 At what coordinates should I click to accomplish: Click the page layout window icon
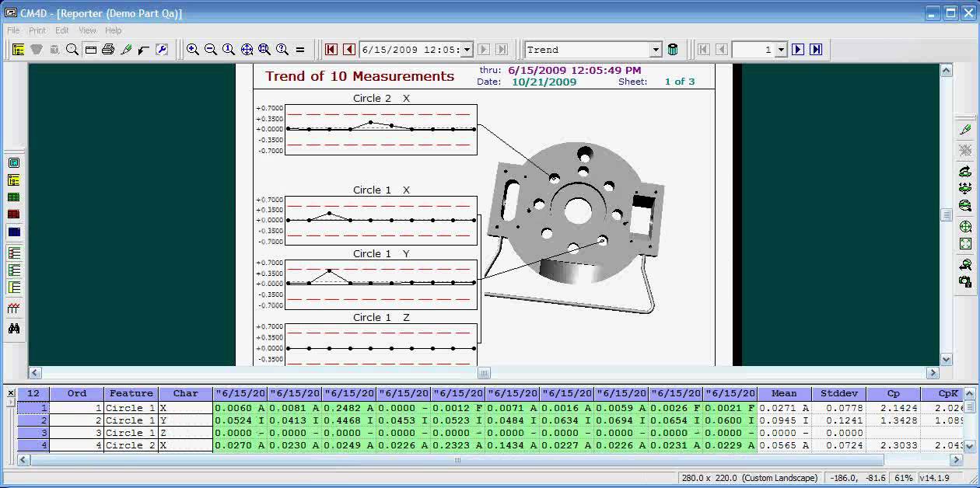click(x=90, y=50)
